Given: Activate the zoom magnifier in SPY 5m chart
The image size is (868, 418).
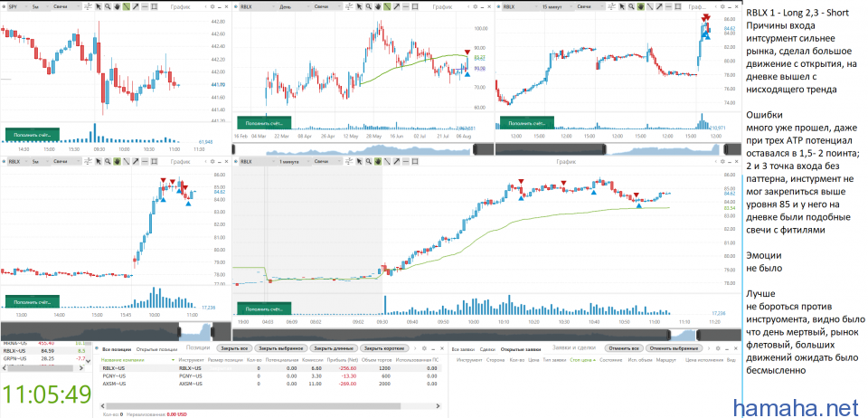Looking at the screenshot, I should click(x=108, y=6).
